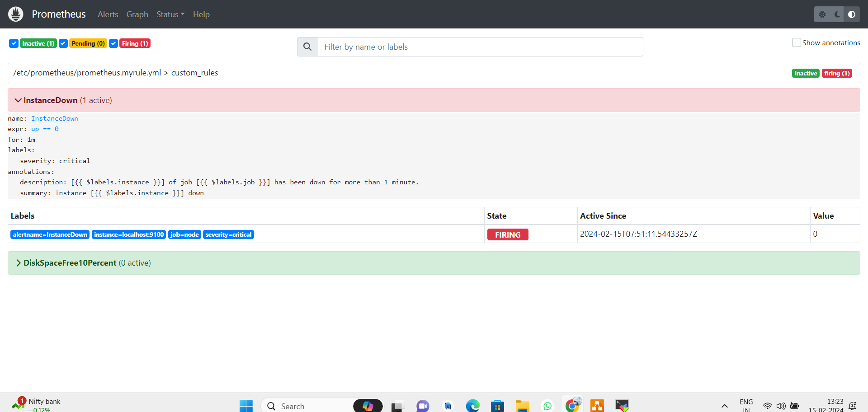Open the Alerts menu item
Viewport: 868px width, 412px height.
[x=108, y=14]
